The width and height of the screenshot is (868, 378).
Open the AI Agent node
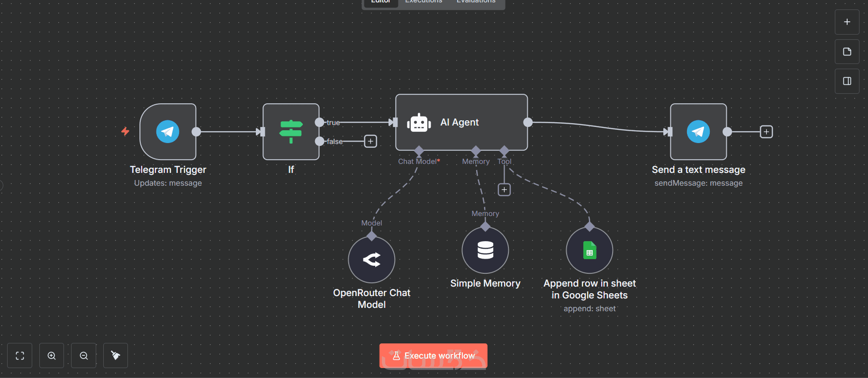pyautogui.click(x=461, y=122)
